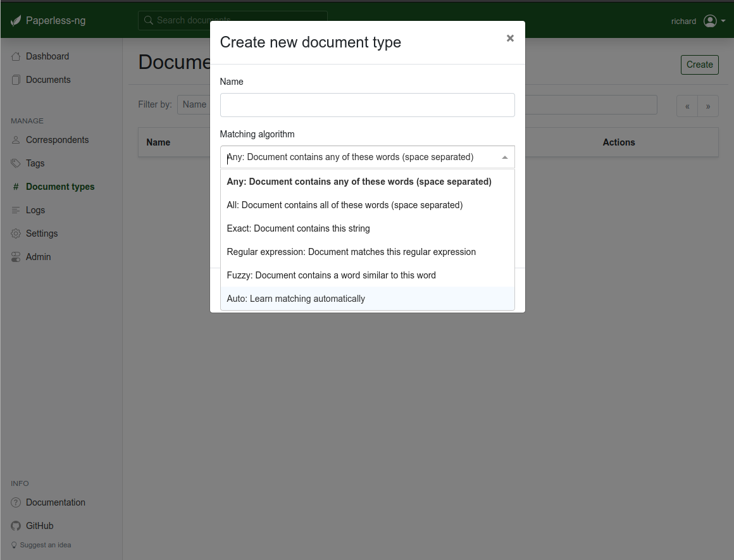
Task: Click the GitHub octocat icon
Action: click(16, 526)
